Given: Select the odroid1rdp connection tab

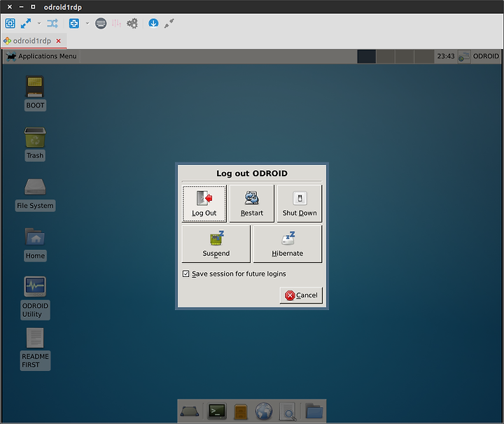Looking at the screenshot, I should click(31, 41).
